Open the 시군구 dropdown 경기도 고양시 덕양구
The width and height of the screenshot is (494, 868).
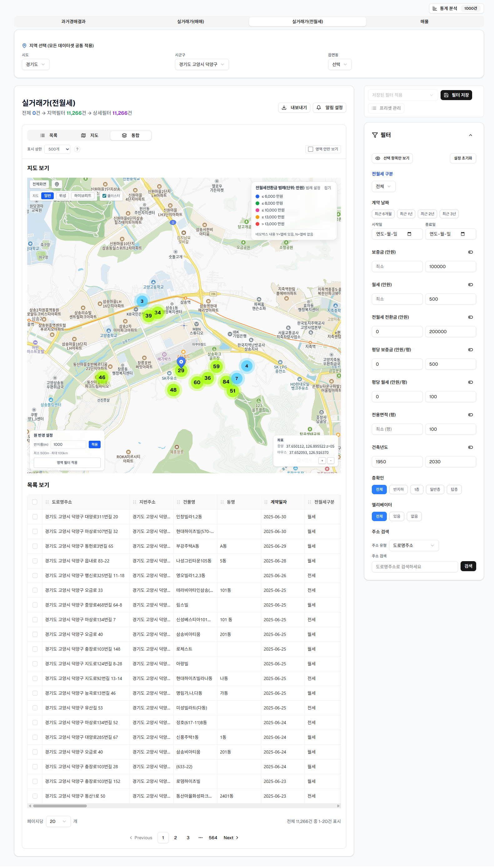(202, 64)
